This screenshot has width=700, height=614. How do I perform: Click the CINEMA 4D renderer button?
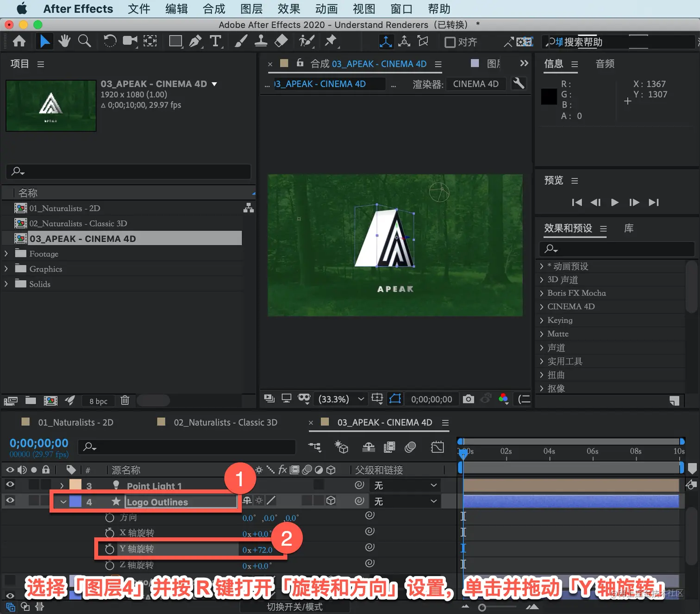point(476,84)
